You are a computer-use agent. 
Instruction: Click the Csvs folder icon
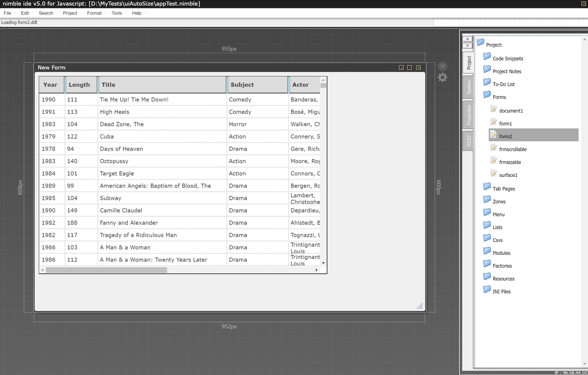(487, 238)
